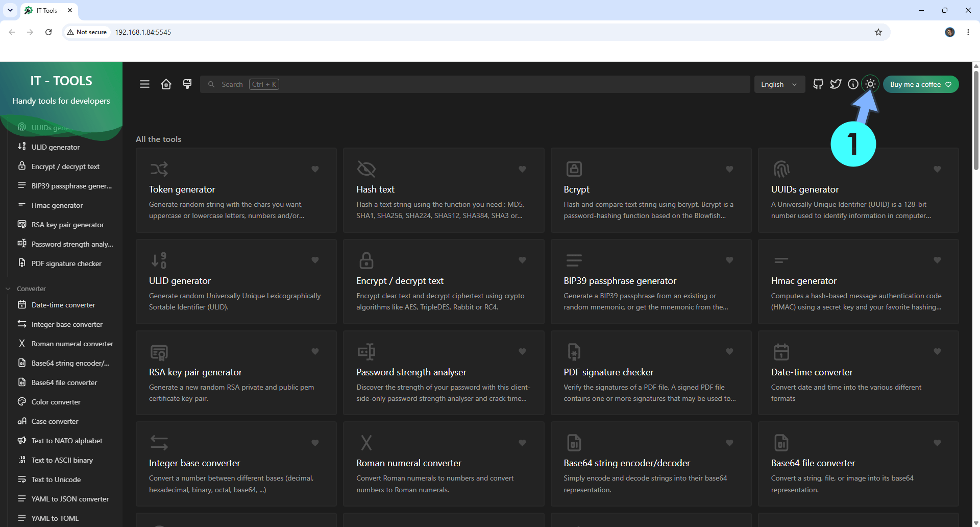This screenshot has width=980, height=527.
Task: Open the browser three-dot menu
Action: [x=968, y=32]
